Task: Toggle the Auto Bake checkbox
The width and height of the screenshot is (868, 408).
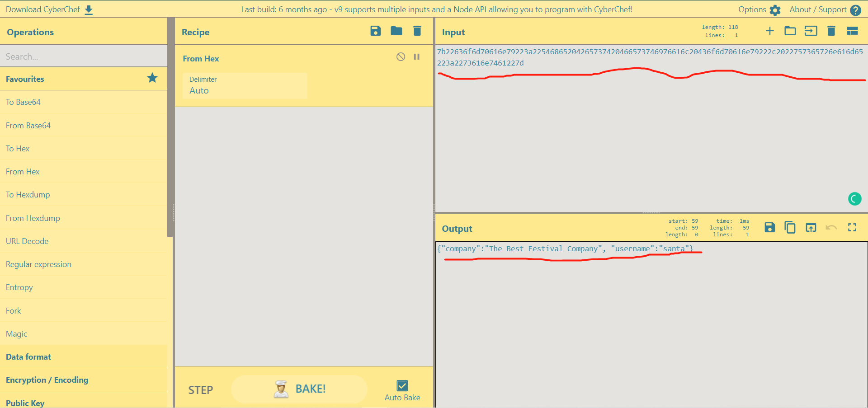Action: click(402, 386)
